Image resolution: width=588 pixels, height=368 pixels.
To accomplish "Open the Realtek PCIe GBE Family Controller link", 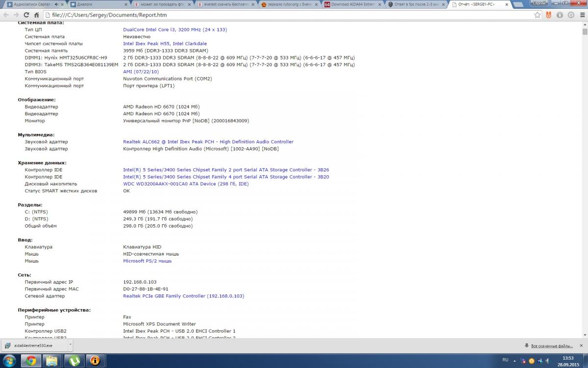I will (183, 296).
